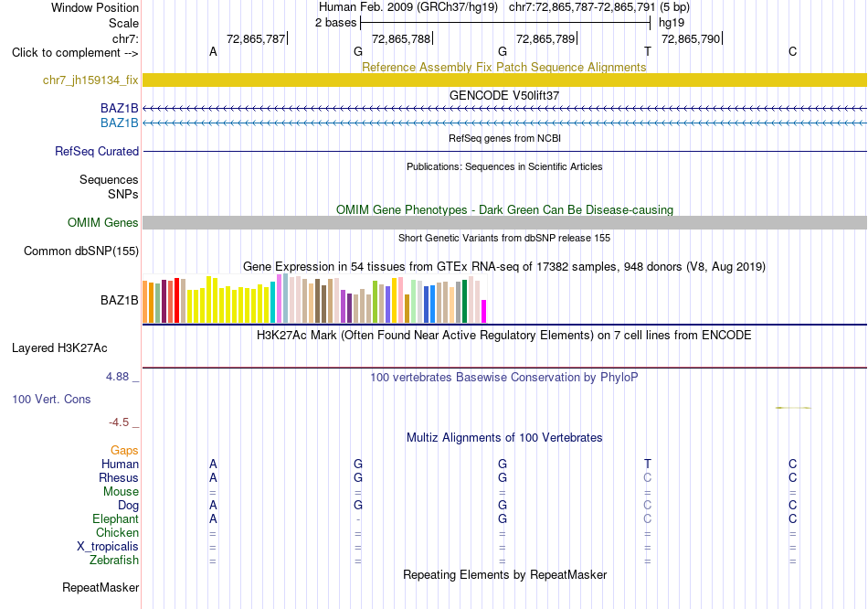Click the 'Click to complement -->' label
Image resolution: width=868 pixels, height=609 pixels.
(x=75, y=53)
